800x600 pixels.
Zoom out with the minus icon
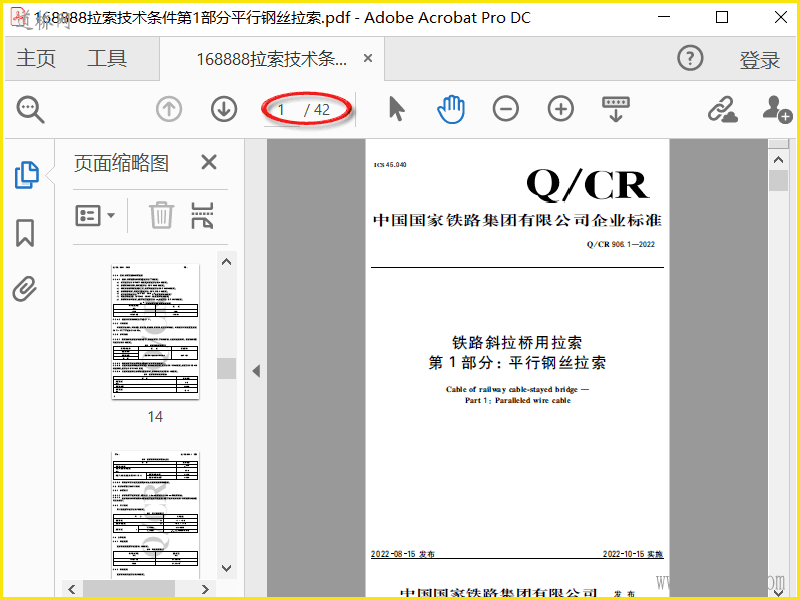pyautogui.click(x=506, y=109)
